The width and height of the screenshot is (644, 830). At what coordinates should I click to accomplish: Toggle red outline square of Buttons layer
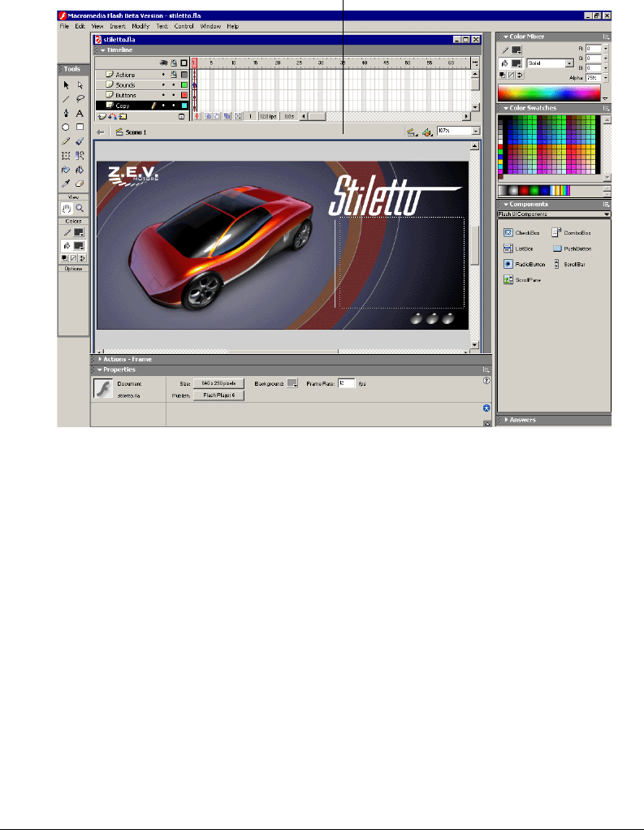coord(184,95)
